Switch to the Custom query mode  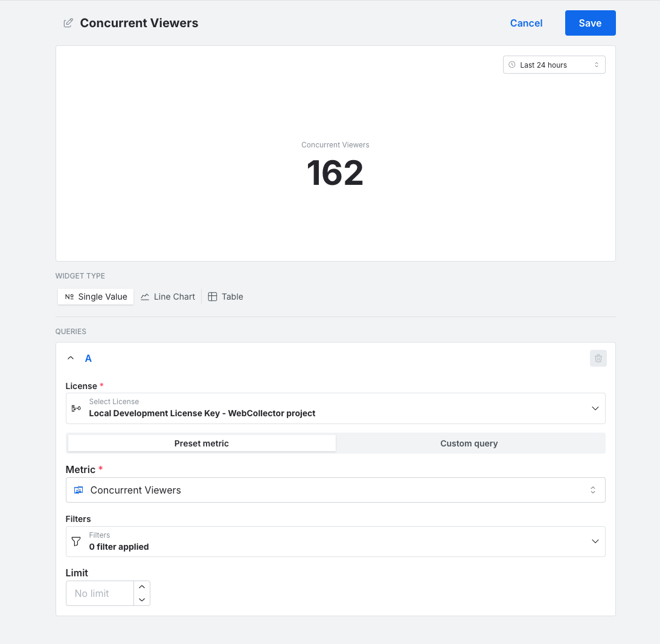pos(469,443)
